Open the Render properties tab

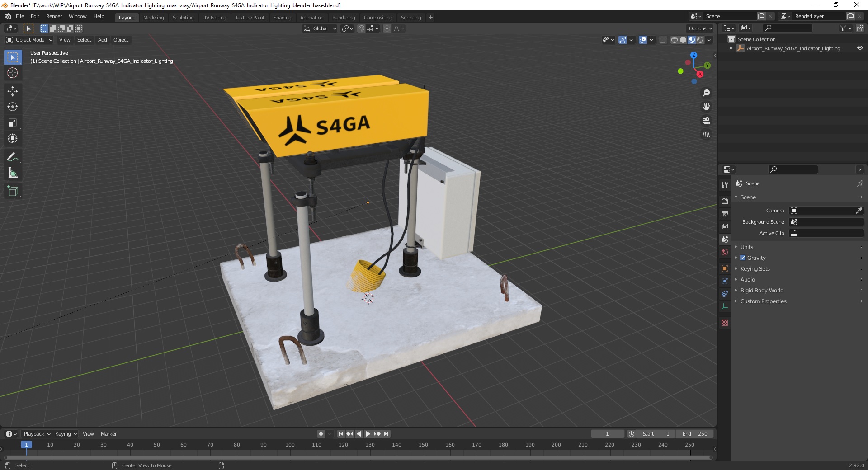[x=725, y=201]
